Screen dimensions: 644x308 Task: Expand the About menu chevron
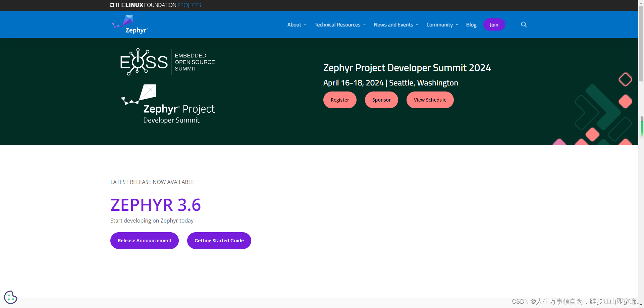pos(305,24)
